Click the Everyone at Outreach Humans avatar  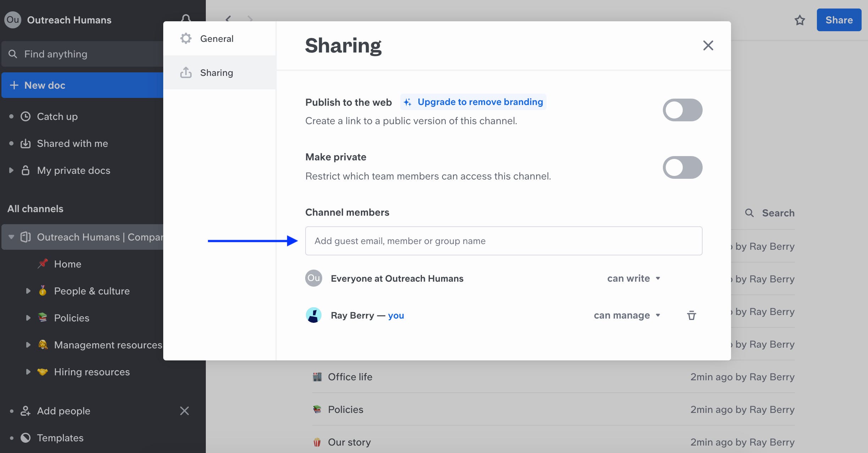click(314, 278)
